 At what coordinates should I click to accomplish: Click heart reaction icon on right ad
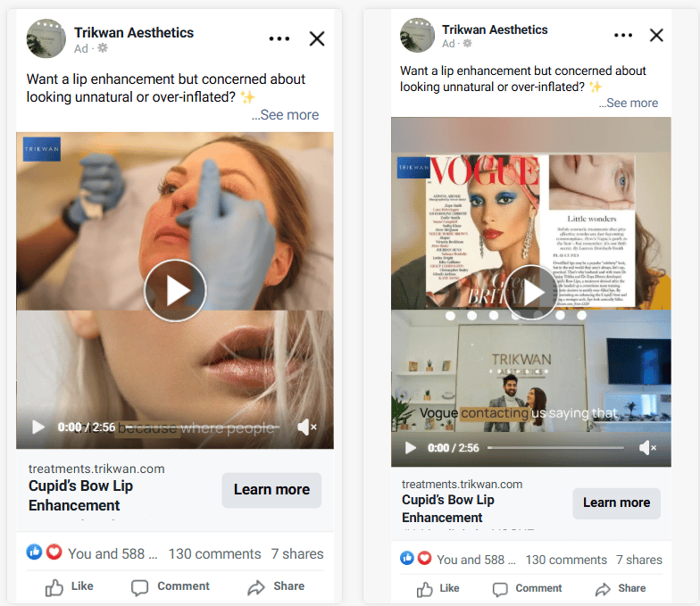tap(424, 558)
